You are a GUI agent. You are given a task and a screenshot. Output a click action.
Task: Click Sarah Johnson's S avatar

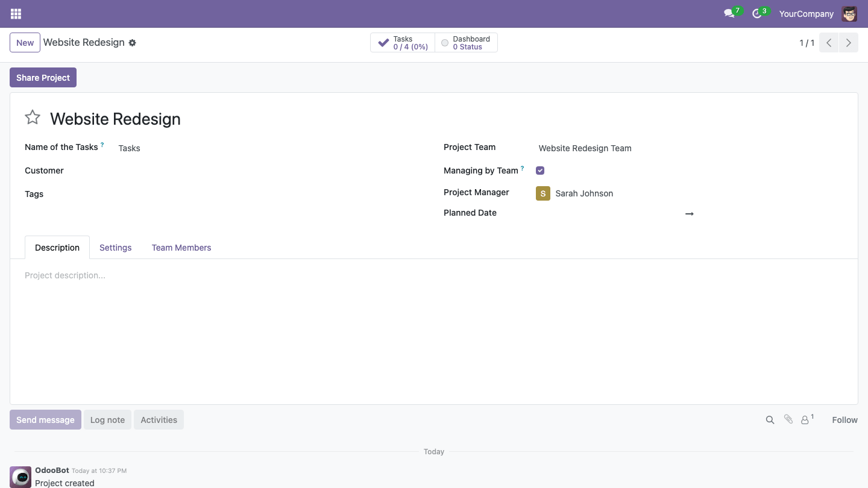point(543,193)
